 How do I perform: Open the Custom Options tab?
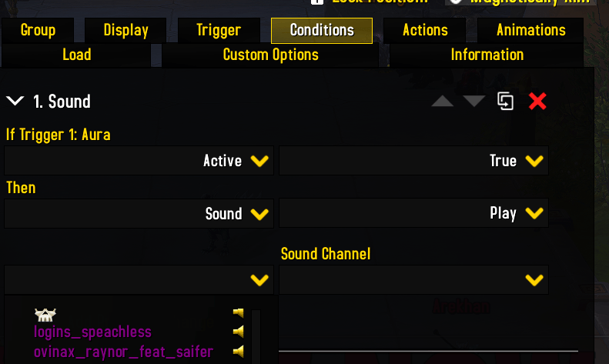[x=270, y=55]
